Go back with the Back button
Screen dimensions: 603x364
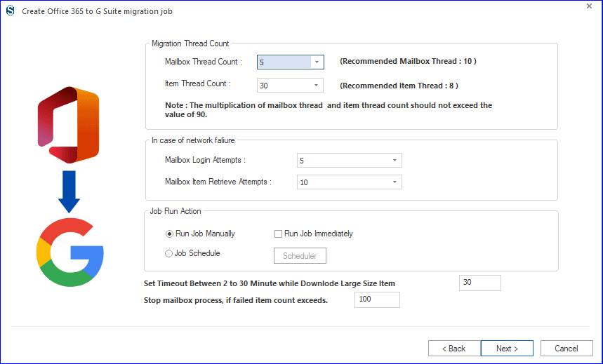(x=454, y=349)
